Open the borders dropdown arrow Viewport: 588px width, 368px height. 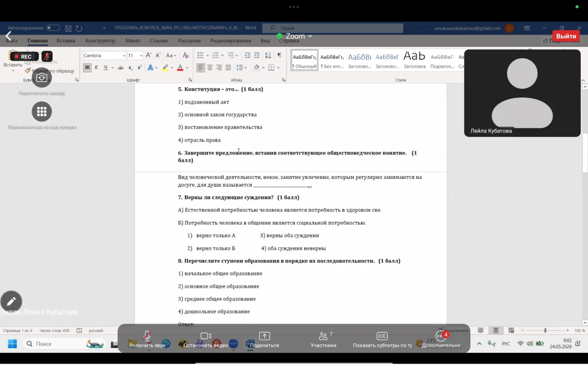pyautogui.click(x=279, y=68)
